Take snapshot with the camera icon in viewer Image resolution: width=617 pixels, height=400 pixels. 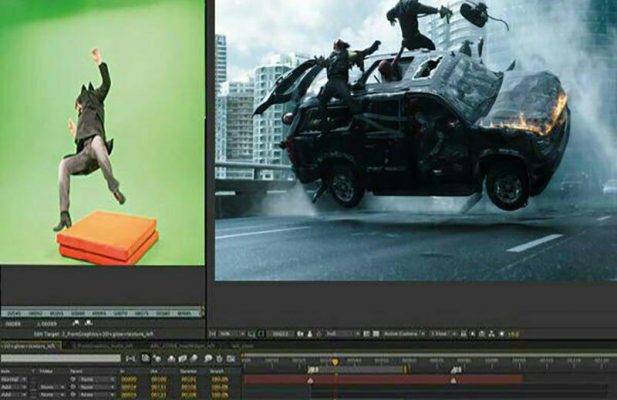(x=300, y=334)
